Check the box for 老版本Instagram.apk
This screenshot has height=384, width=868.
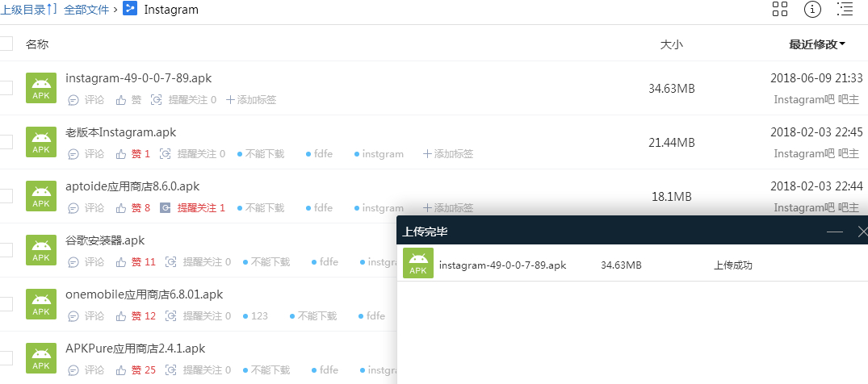click(x=6, y=142)
